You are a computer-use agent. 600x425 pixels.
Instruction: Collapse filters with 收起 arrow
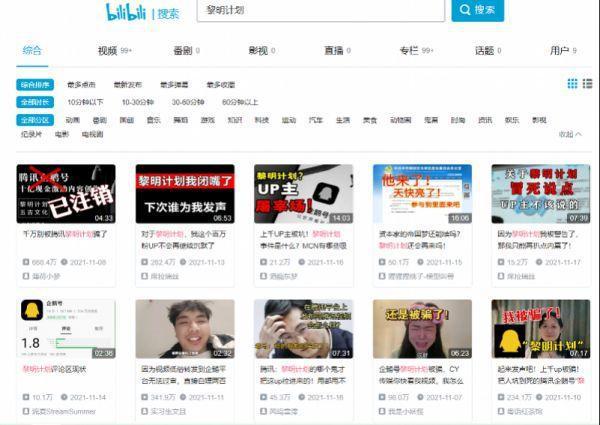tap(570, 134)
